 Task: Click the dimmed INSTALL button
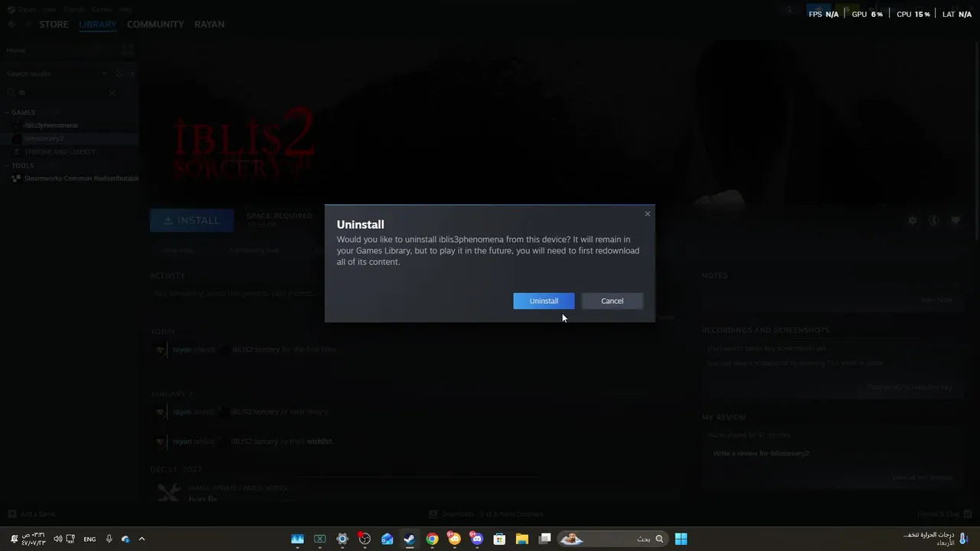tap(191, 220)
